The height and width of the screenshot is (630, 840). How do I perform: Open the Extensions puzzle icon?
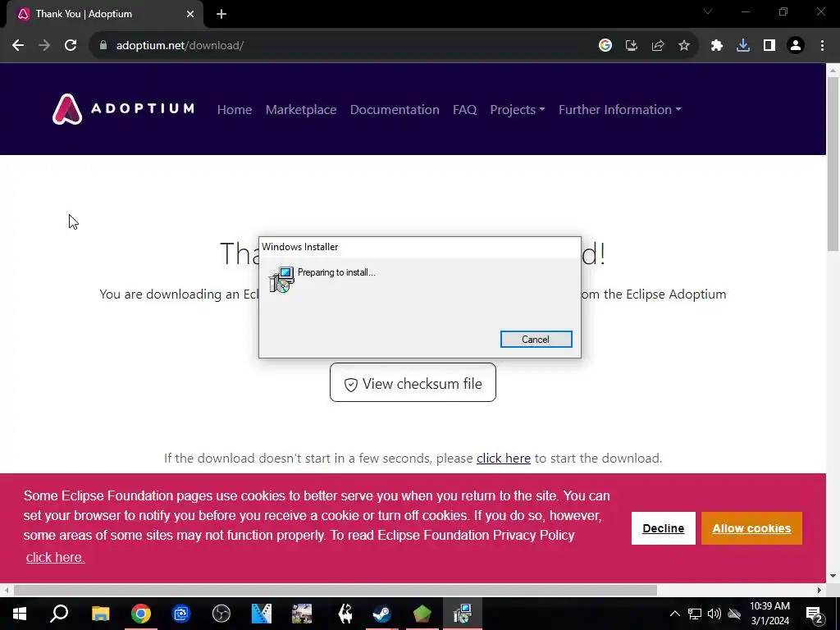click(717, 46)
